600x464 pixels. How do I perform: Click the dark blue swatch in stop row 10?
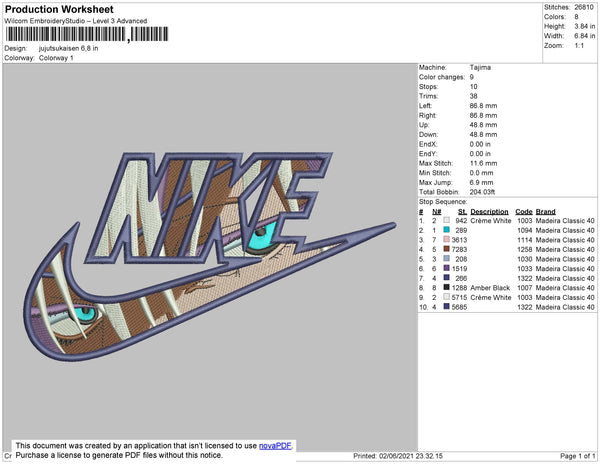click(x=447, y=307)
